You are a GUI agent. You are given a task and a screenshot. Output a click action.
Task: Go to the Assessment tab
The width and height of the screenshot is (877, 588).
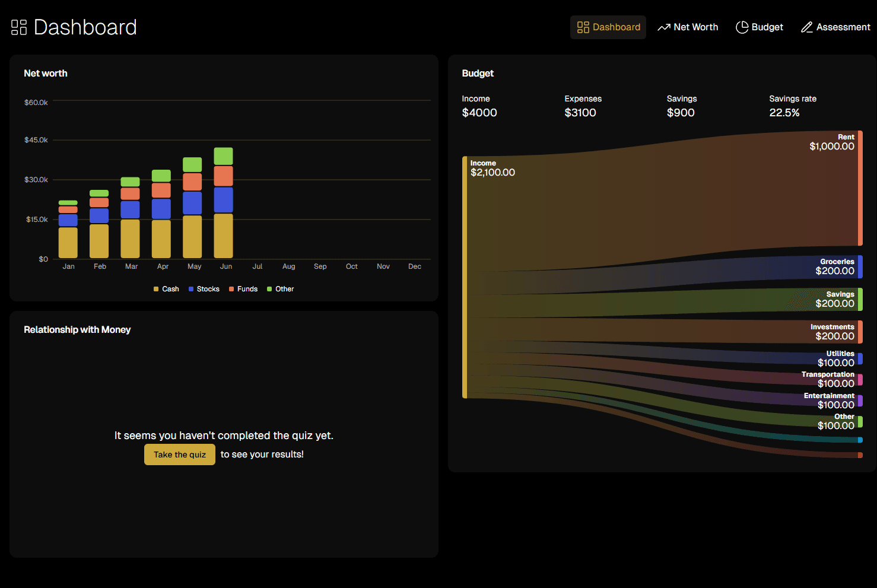835,27
